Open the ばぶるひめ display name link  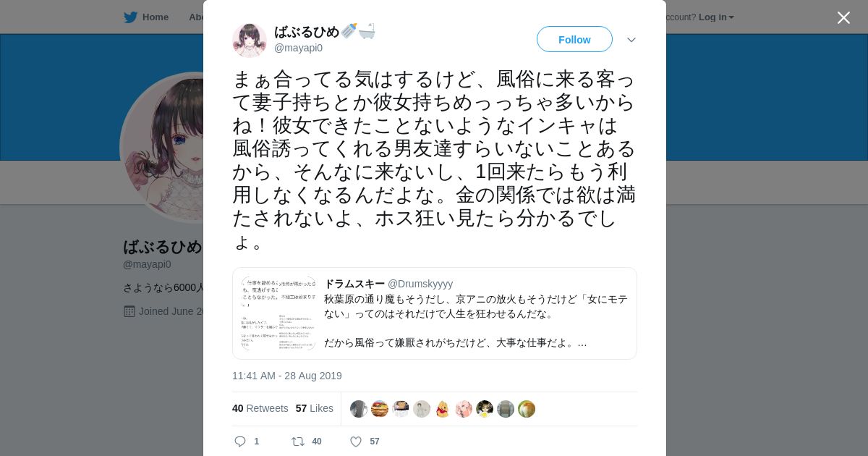(307, 32)
